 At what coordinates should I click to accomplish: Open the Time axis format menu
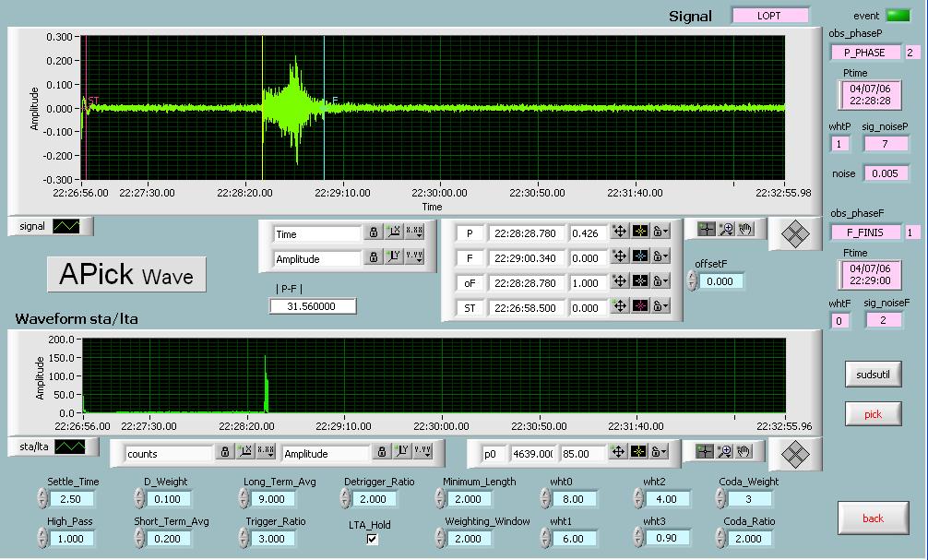(415, 232)
